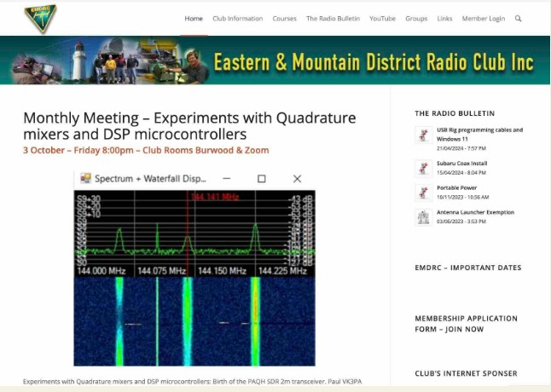Open the Subaru Coax Install article

461,163
